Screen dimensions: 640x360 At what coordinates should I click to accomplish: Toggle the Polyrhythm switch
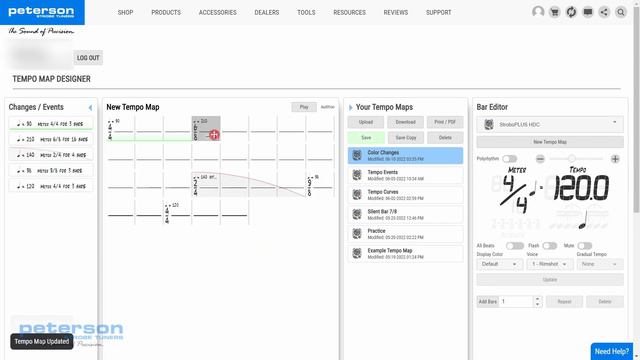click(510, 158)
